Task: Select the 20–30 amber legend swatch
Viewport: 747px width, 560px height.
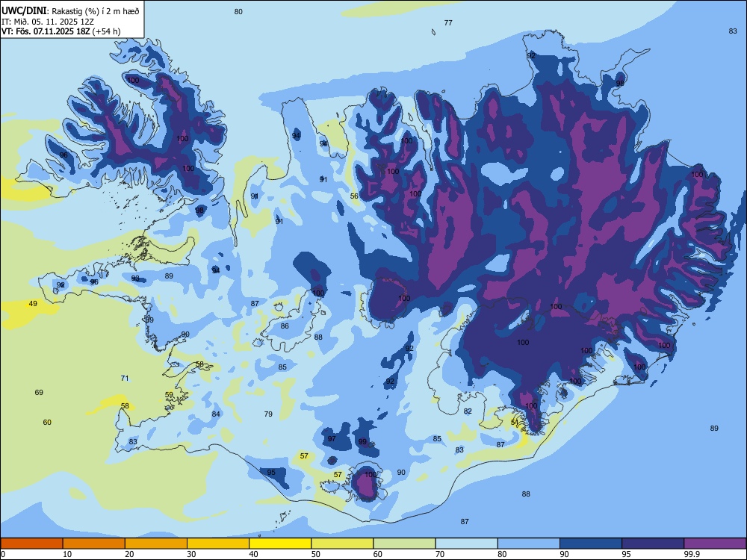Action: (156, 544)
